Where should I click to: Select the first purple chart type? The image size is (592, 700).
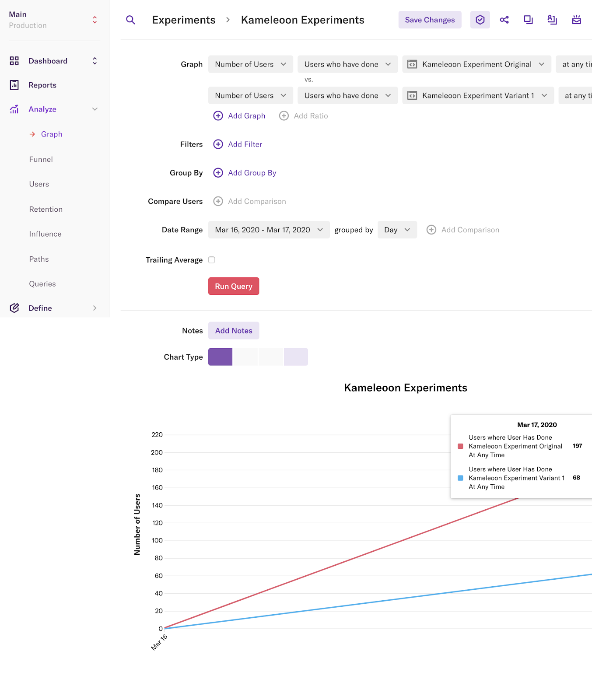[x=220, y=357]
